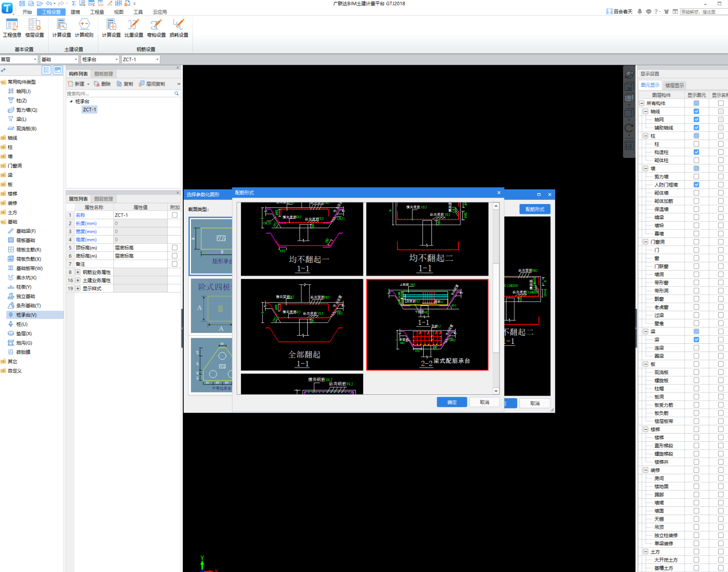Screen dimensions: 728x572
Task: Toggle 显示图元 checkbox for 轴网
Action: (x=696, y=119)
